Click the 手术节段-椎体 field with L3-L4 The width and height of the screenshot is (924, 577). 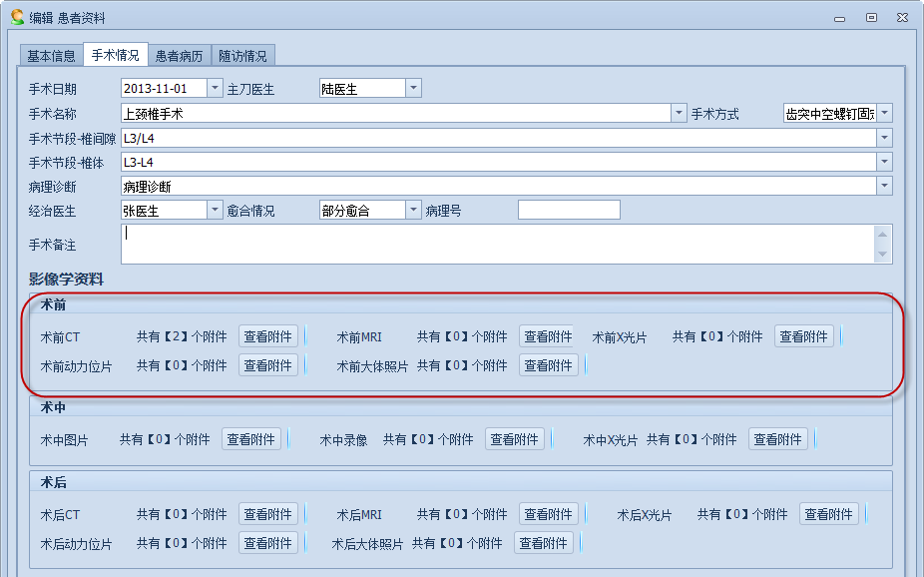[x=499, y=162]
